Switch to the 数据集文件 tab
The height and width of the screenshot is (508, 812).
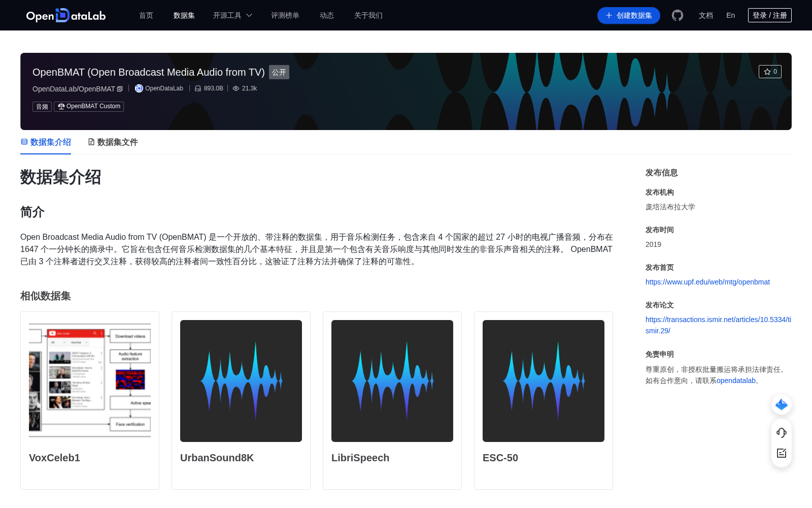tap(113, 142)
